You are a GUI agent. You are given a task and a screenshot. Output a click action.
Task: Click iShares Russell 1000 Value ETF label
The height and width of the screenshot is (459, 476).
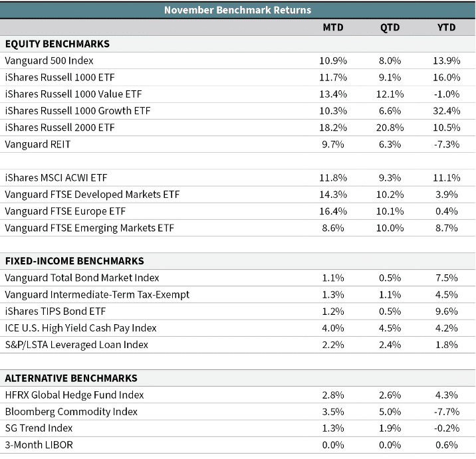74,94
